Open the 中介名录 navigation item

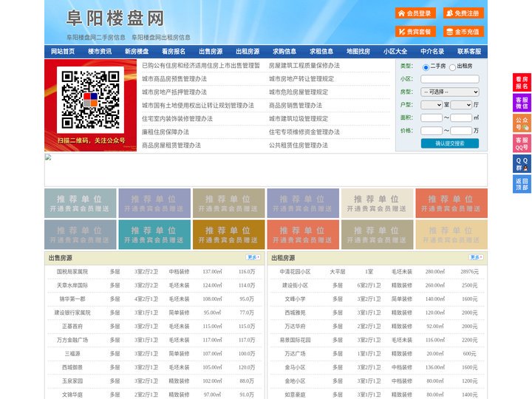pyautogui.click(x=432, y=52)
